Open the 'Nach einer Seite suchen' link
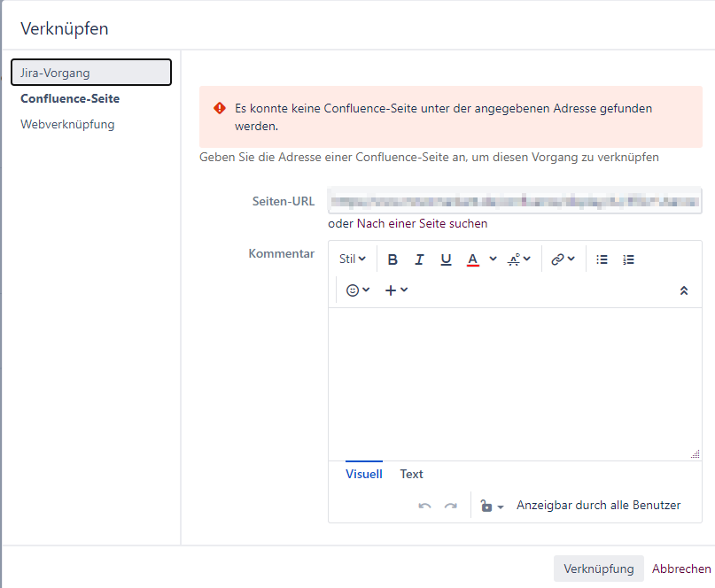This screenshot has height=588, width=715. click(x=422, y=223)
